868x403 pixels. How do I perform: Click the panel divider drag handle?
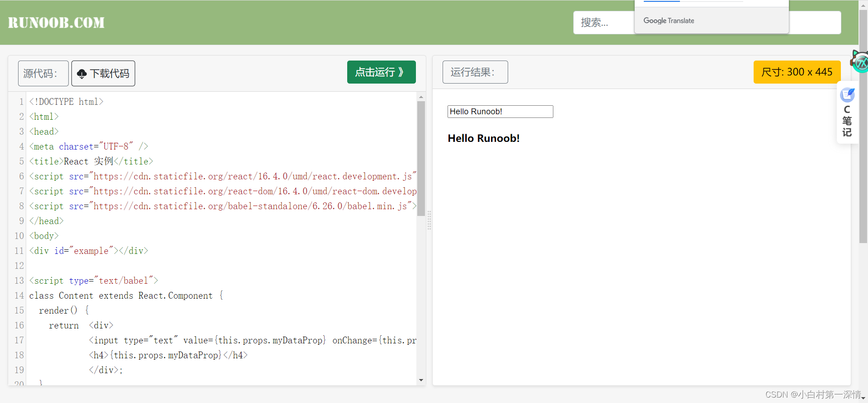coord(429,220)
